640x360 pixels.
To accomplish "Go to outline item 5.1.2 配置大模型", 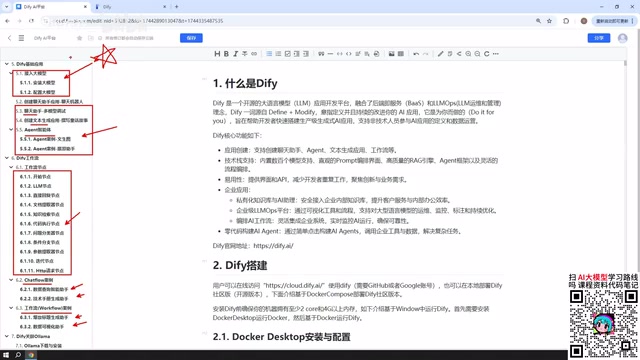I will [38, 92].
